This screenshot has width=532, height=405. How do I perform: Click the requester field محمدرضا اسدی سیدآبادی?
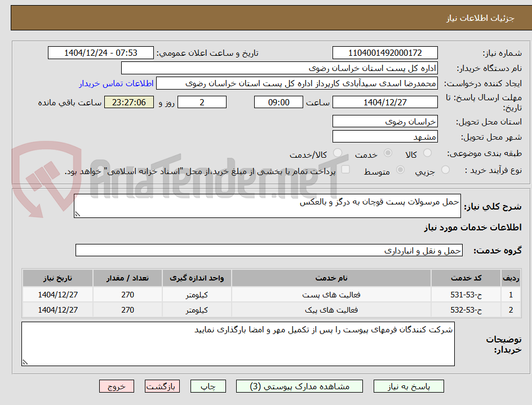(x=297, y=83)
